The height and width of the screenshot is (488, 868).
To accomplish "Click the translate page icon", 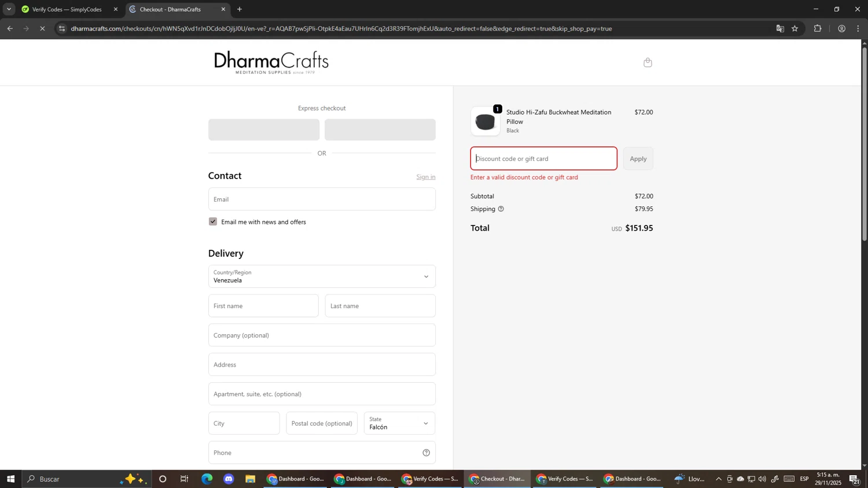I will 780,28.
